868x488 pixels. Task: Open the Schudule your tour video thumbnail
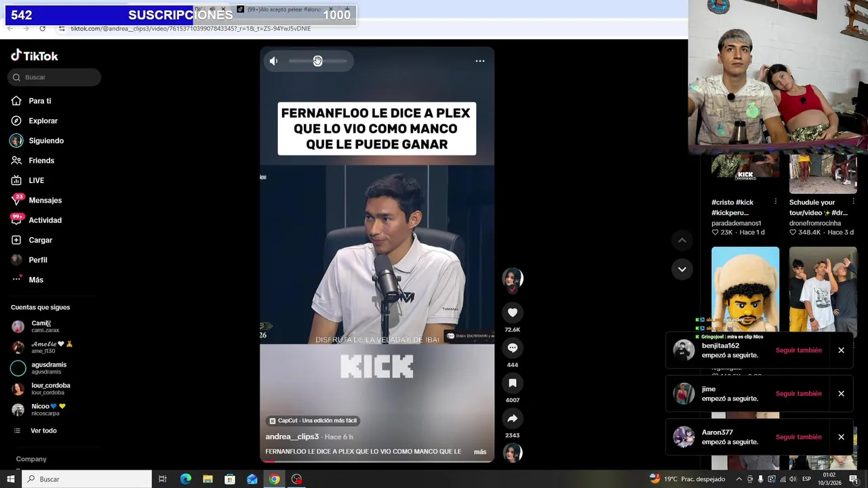pyautogui.click(x=823, y=174)
